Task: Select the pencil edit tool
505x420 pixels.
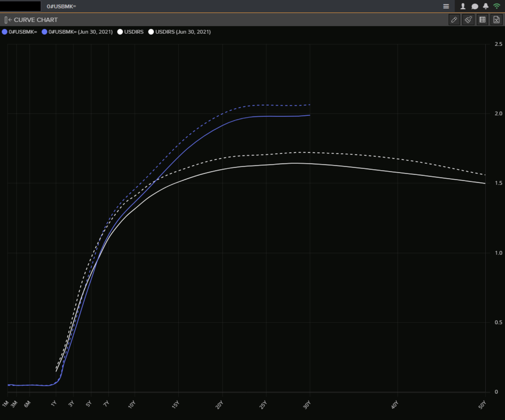Action: (454, 20)
